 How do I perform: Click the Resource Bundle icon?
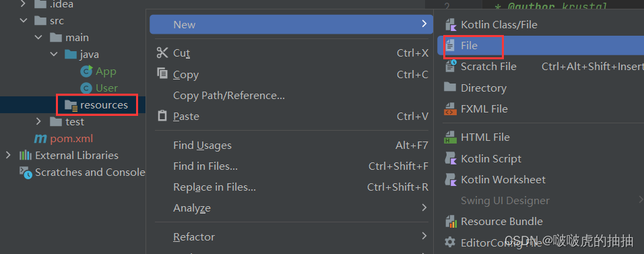click(x=451, y=222)
